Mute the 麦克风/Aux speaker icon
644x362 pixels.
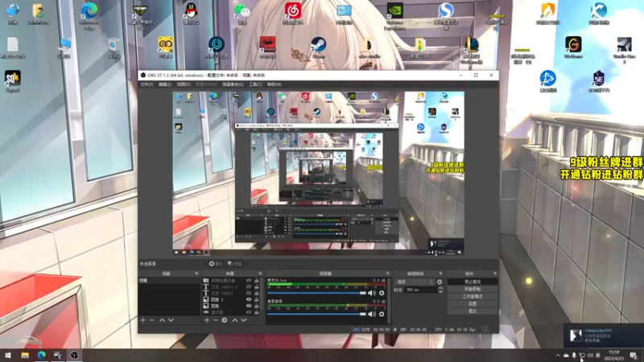coord(372,293)
